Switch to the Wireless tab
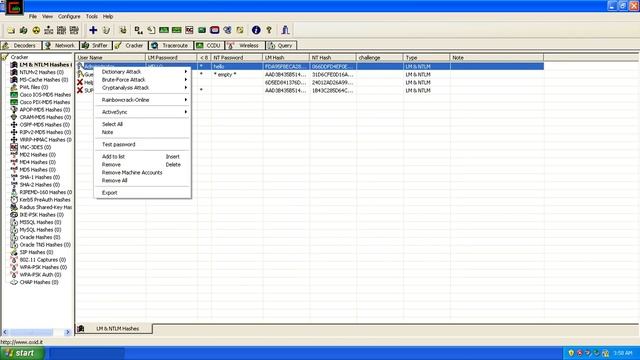The height and width of the screenshot is (360, 640). pyautogui.click(x=244, y=45)
